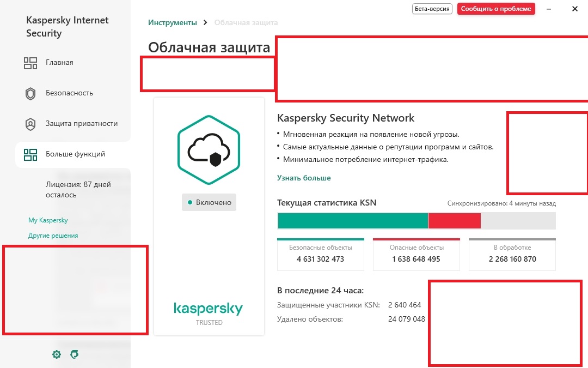588x368 pixels.
Task: Follow the Другие решения link
Action: pyautogui.click(x=53, y=236)
